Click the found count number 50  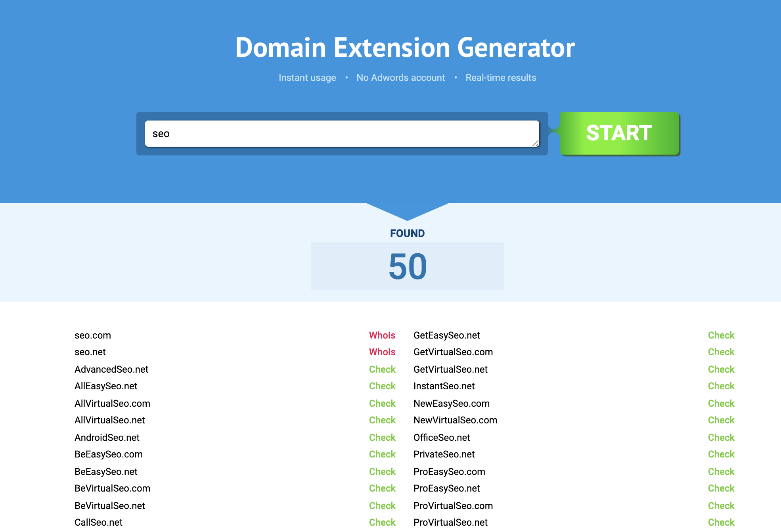[408, 266]
